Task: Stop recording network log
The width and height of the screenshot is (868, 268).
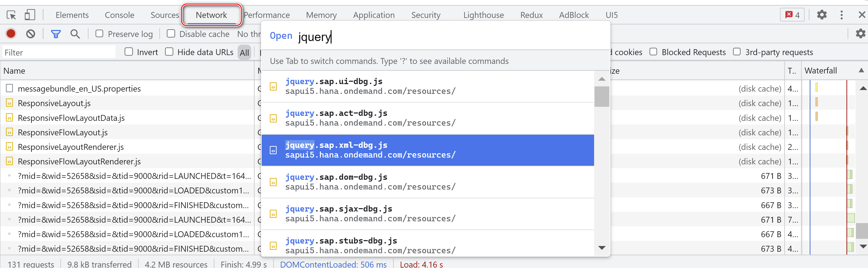Action: [11, 34]
